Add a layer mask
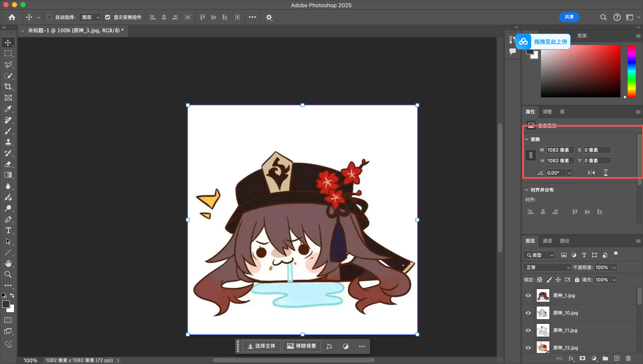The image size is (643, 364). click(582, 358)
